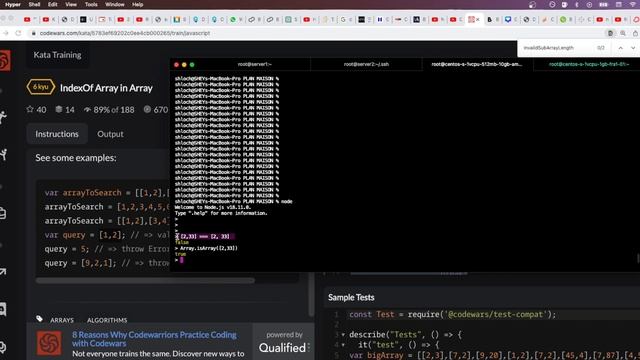
Task: Click the browser address bar URL
Action: click(125, 33)
